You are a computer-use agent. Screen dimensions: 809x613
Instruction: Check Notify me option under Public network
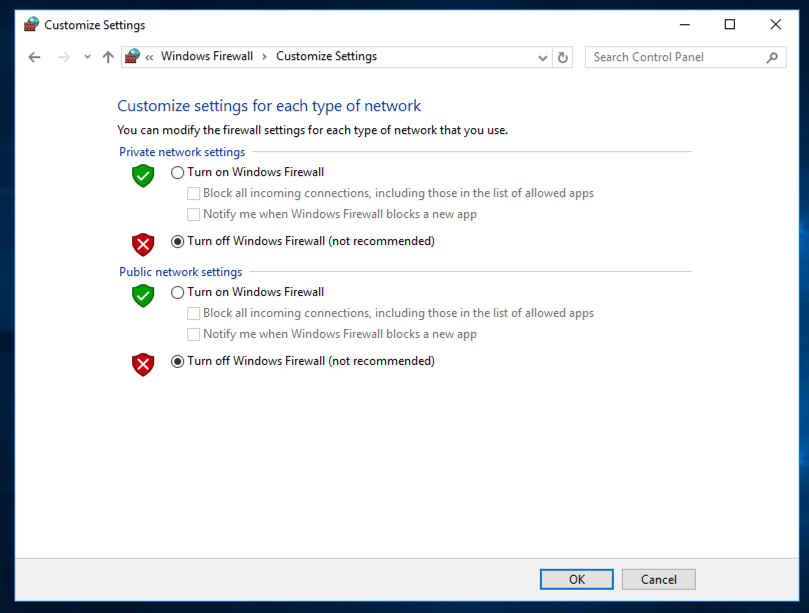pos(194,334)
